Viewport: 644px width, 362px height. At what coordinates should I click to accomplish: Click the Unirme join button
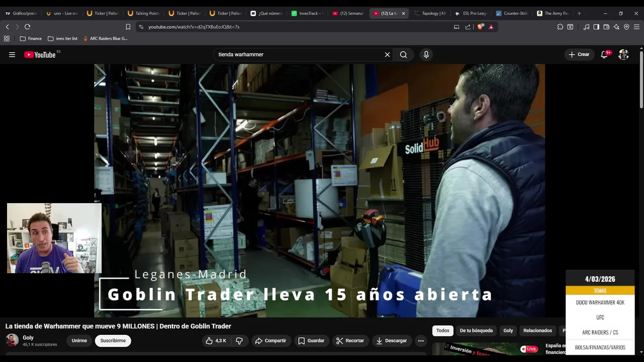click(x=79, y=341)
